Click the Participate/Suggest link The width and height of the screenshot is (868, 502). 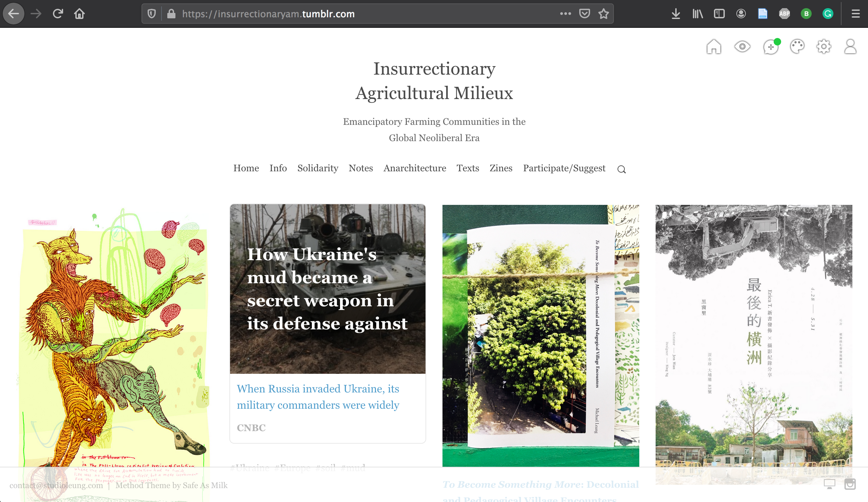tap(564, 168)
